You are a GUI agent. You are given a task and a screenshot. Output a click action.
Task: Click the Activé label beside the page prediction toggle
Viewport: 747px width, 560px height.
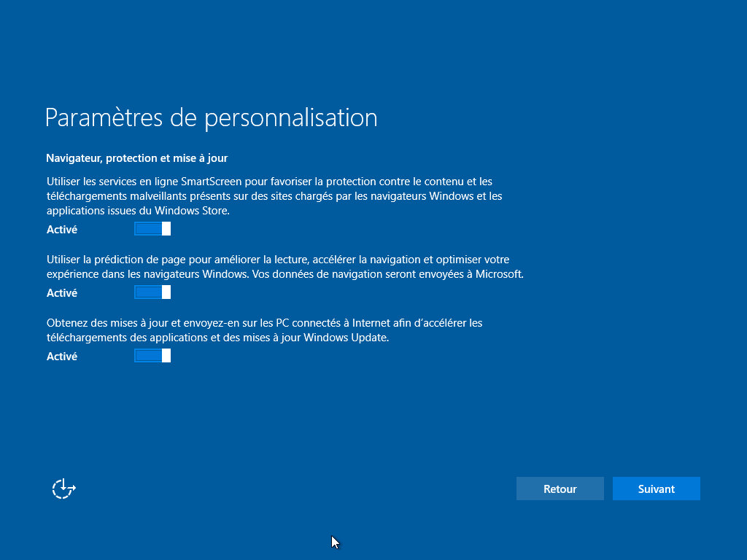pos(62,293)
